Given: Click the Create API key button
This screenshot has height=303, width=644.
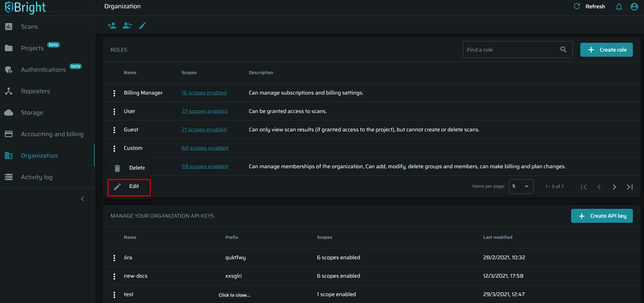Looking at the screenshot, I should click(602, 216).
